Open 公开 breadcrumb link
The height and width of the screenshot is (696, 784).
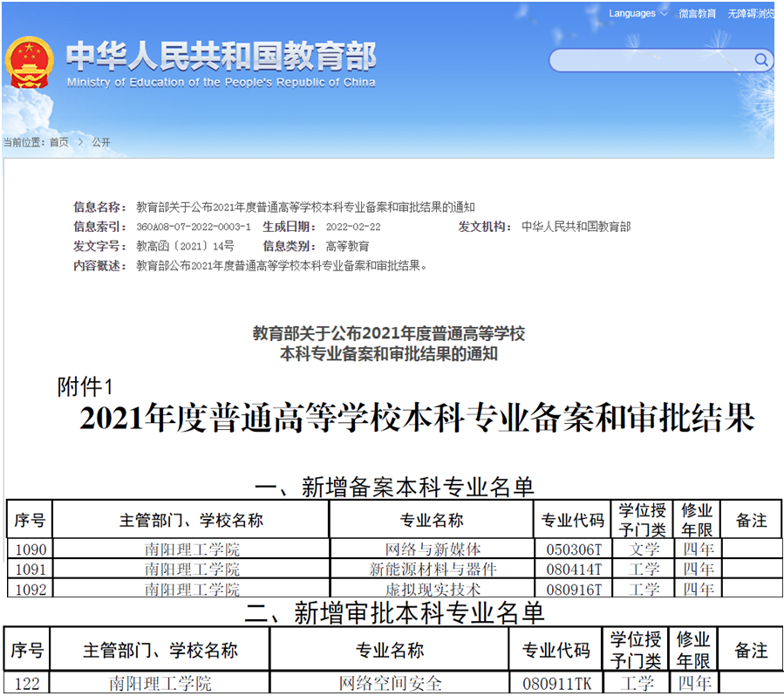click(101, 142)
